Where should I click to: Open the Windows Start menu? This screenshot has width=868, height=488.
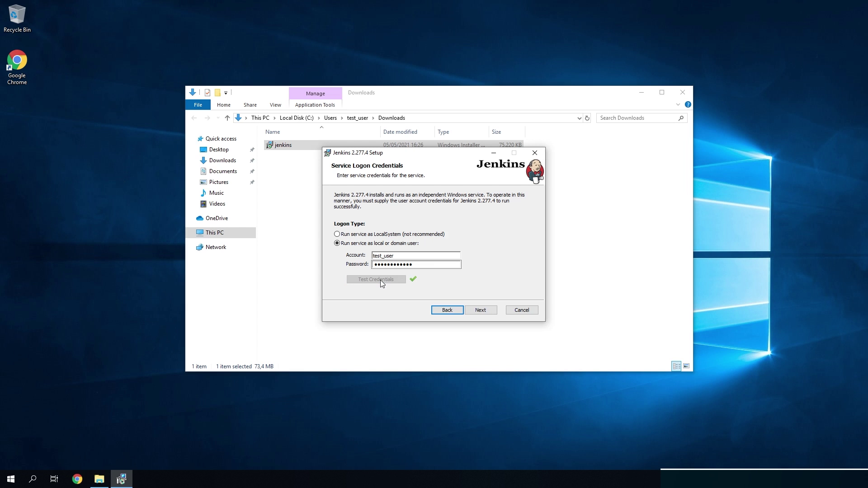[11, 479]
